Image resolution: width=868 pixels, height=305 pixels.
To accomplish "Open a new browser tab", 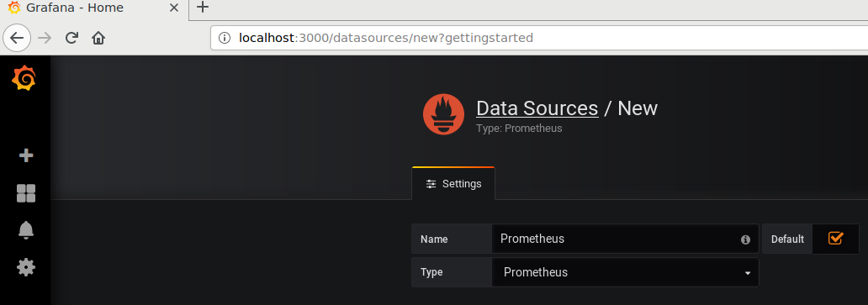I will click(x=204, y=8).
